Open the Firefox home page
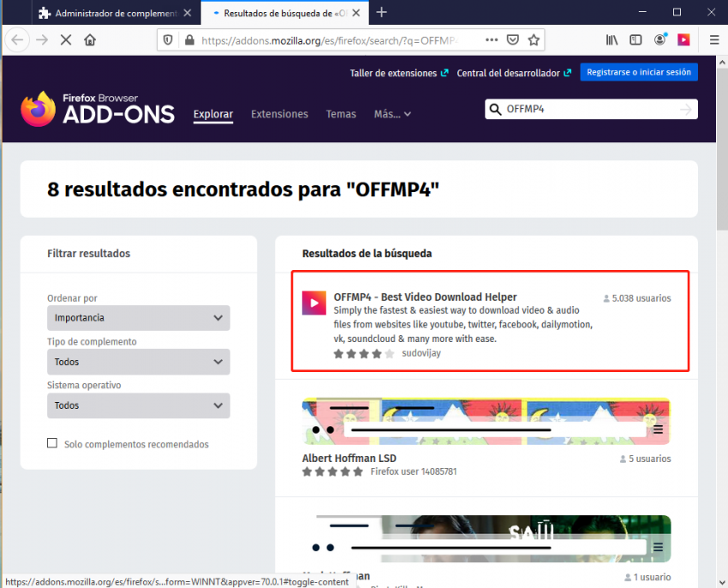Viewport: 728px width, 588px height. (90, 40)
